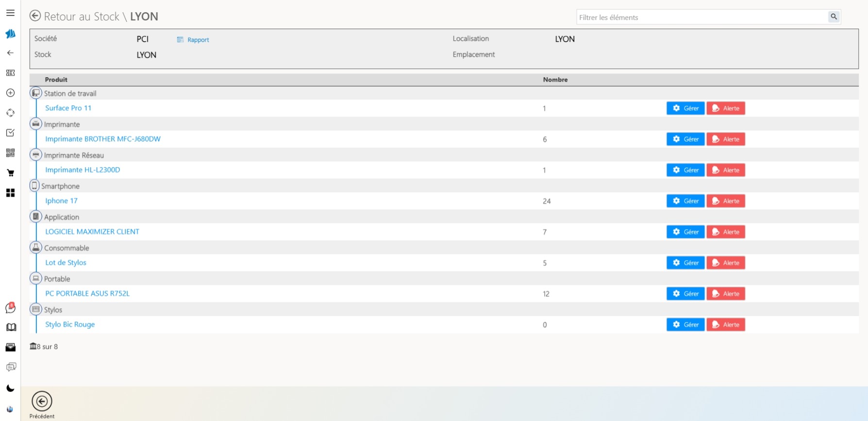Click the Précédent back button
This screenshot has height=421, width=868.
(x=42, y=402)
